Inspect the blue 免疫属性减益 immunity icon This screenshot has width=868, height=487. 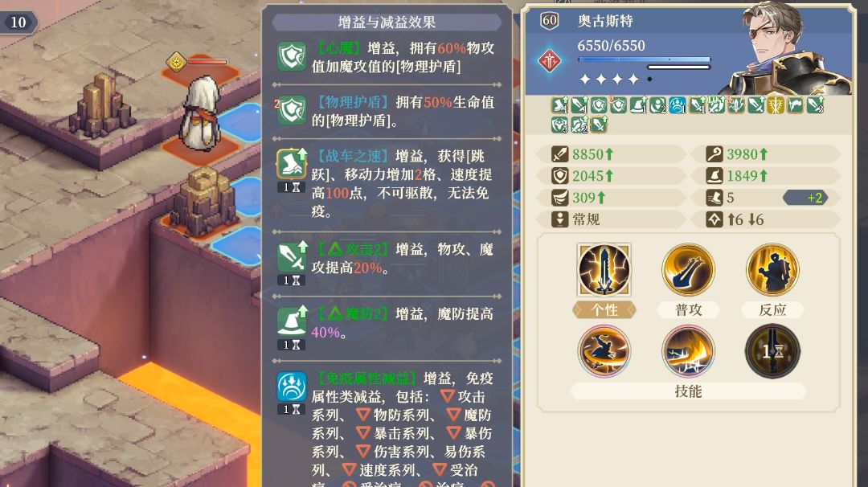point(291,387)
